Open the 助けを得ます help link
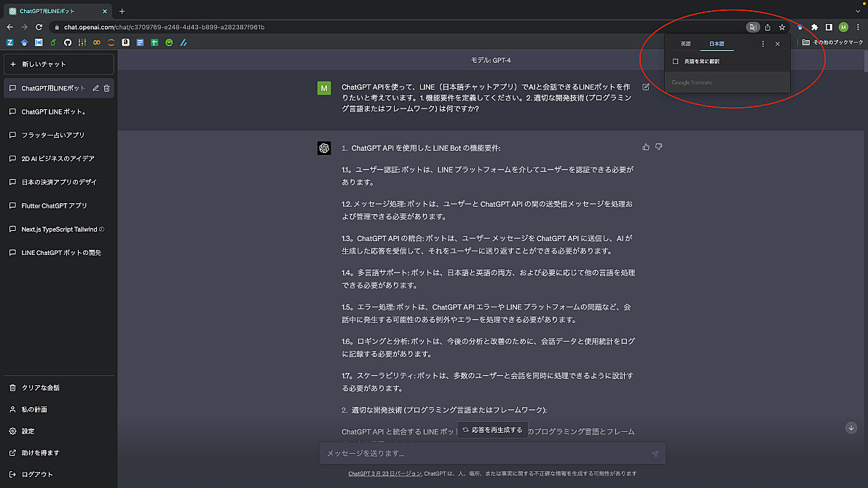Screen dimensions: 868x488 pos(59,452)
